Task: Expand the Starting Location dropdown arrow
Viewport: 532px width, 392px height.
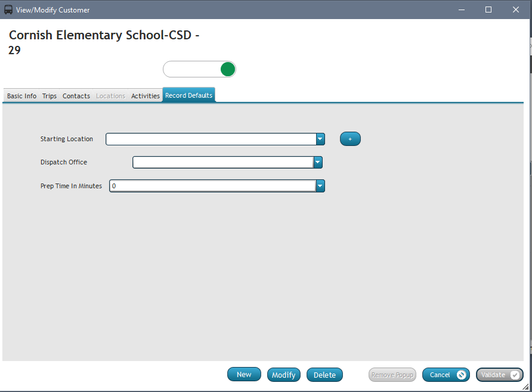Action: 320,139
